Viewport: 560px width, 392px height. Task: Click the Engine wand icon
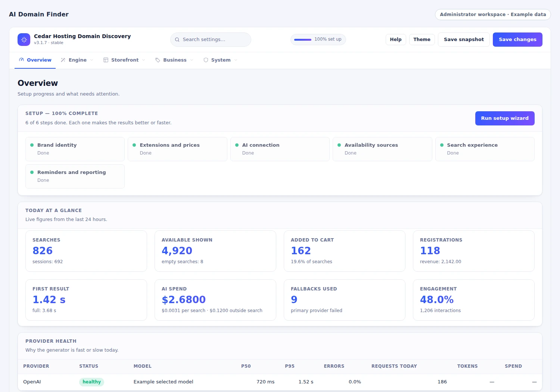[x=63, y=60]
